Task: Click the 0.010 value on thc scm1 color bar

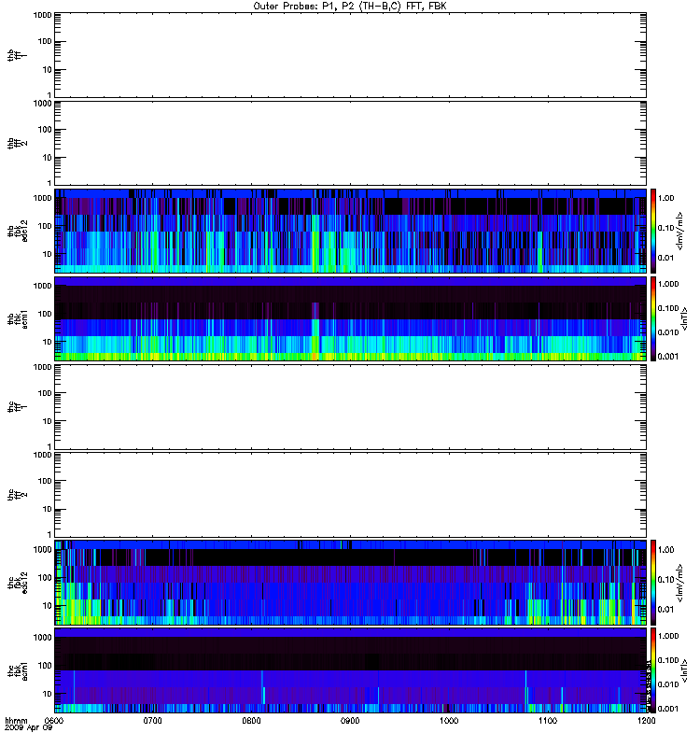Action: click(668, 684)
